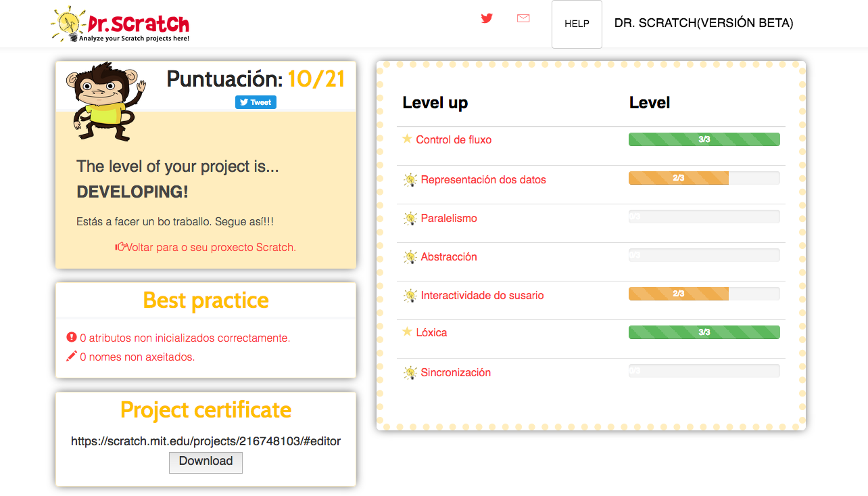This screenshot has width=868, height=496.
Task: Click the lightbulb icon next to Sincronización
Action: tap(410, 371)
